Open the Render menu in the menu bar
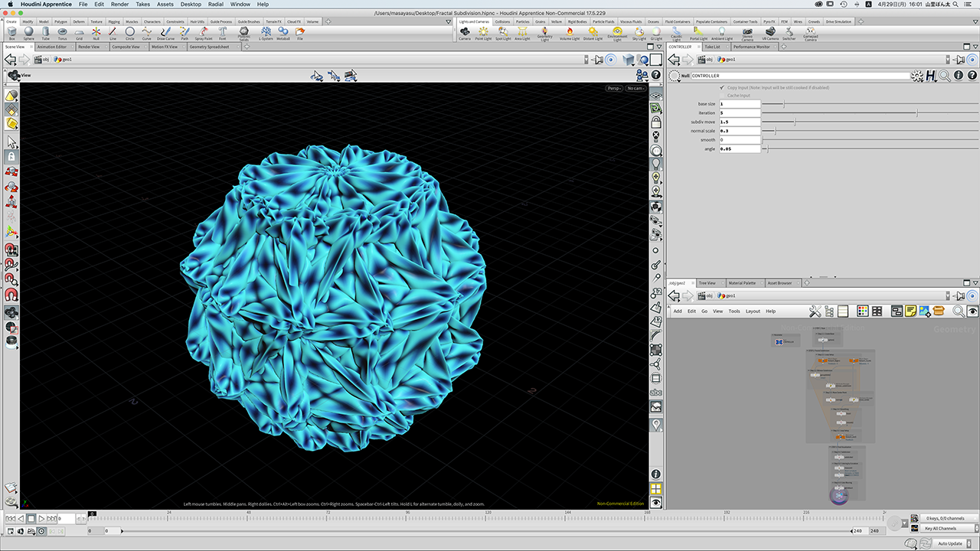 (119, 4)
